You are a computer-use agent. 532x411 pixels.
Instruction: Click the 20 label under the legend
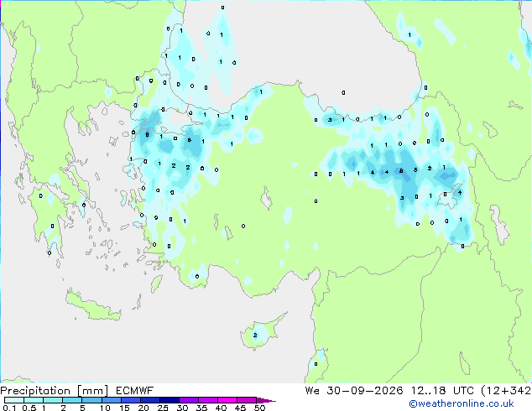pyautogui.click(x=143, y=408)
